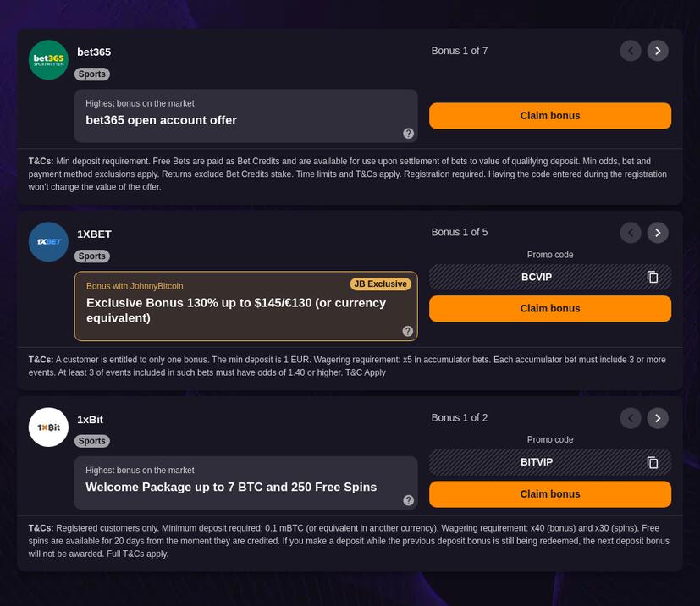Click the question mark on the 1XBET bonus
Screen dimensions: 700x606
click(408, 330)
